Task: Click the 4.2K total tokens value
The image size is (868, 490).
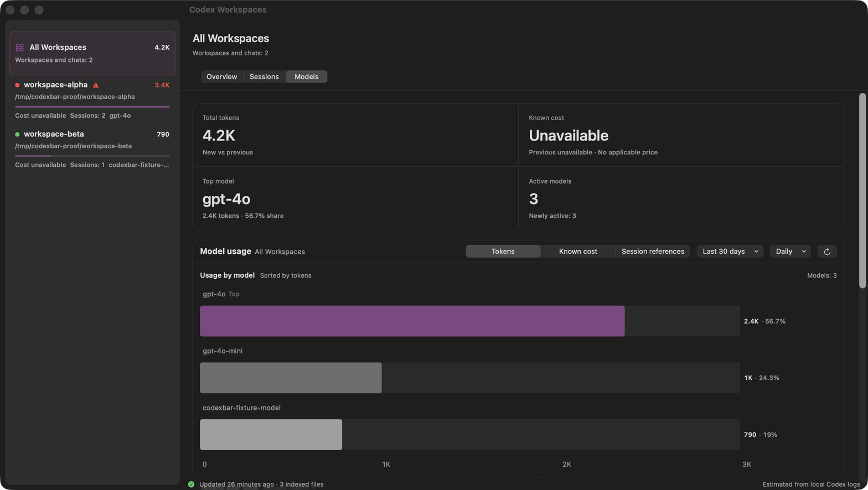Action: point(219,135)
